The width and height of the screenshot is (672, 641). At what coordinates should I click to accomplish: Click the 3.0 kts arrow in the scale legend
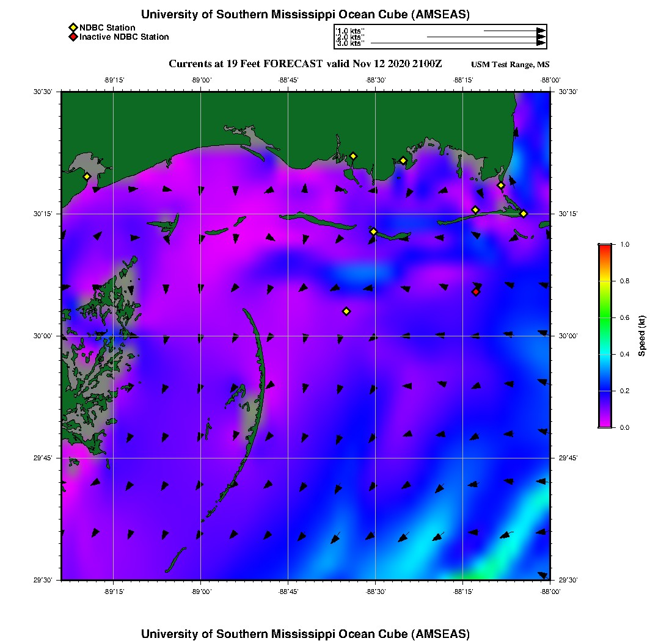pos(458,43)
